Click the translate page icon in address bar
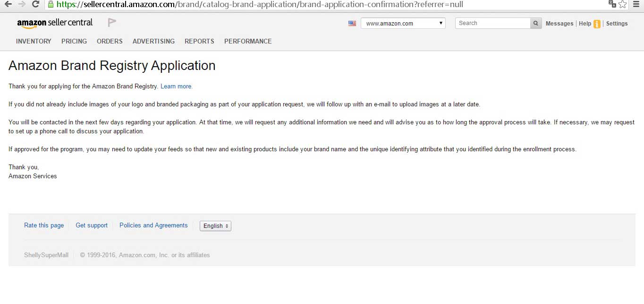Image resolution: width=644 pixels, height=304 pixels. [x=612, y=4]
